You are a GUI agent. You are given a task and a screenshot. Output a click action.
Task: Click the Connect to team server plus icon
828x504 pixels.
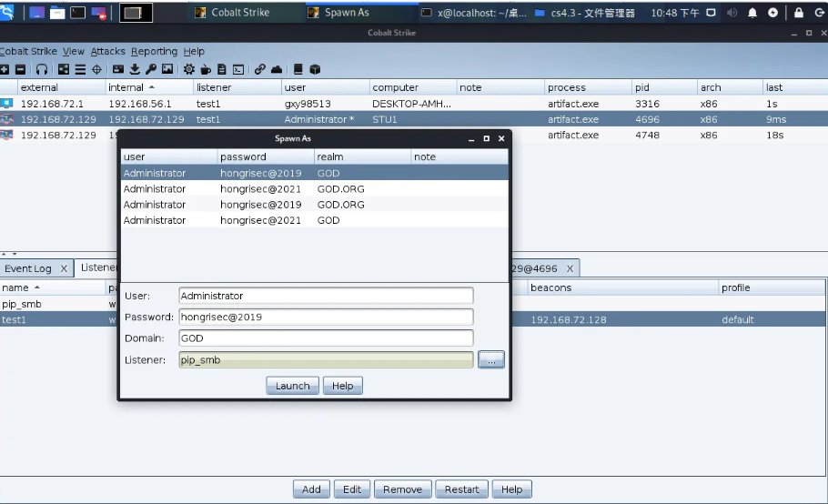(5, 69)
